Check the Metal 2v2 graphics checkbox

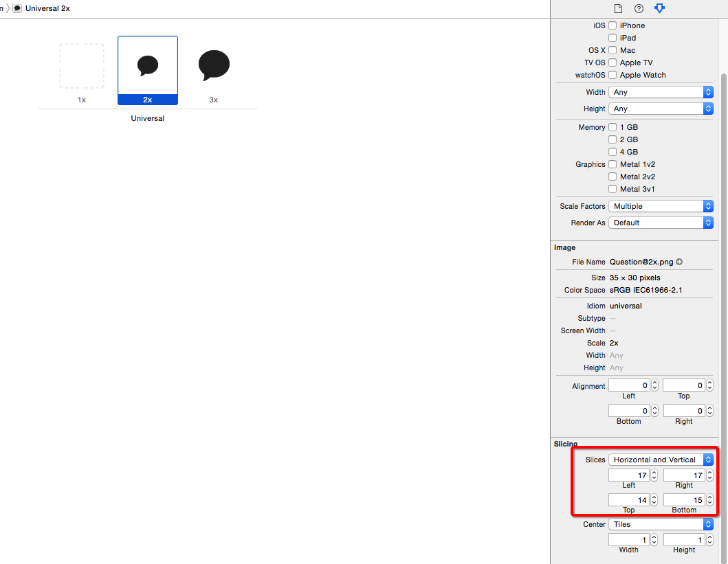point(613,177)
